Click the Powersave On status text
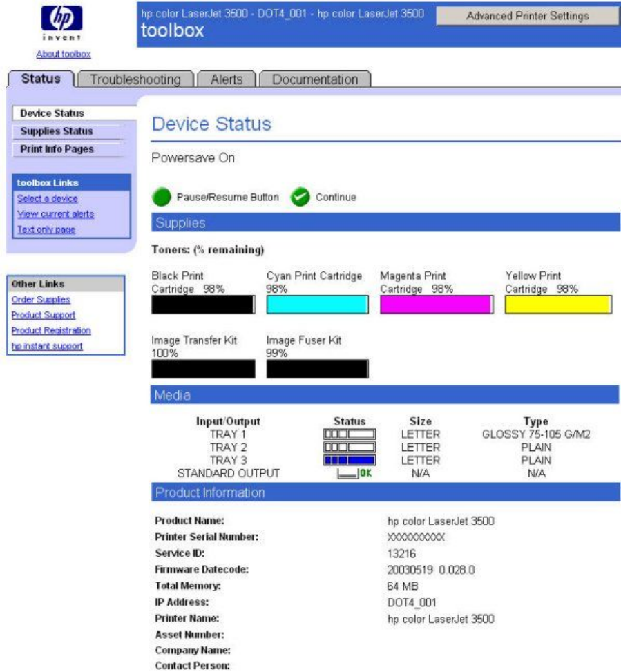The width and height of the screenshot is (621, 672). [x=193, y=157]
